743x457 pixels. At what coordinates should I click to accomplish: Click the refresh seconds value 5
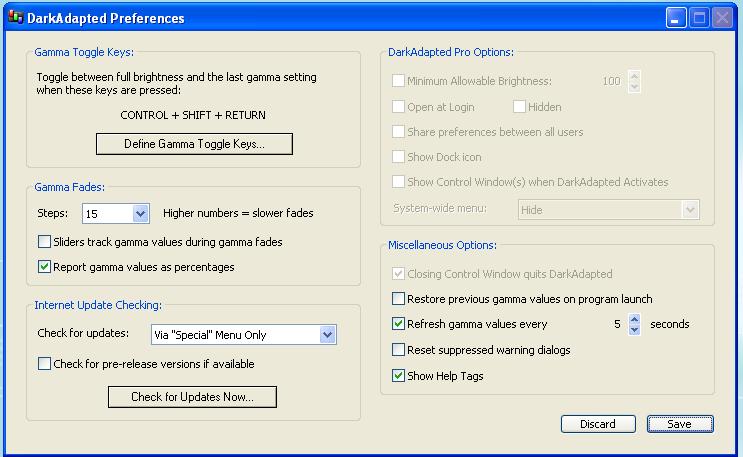(x=617, y=324)
